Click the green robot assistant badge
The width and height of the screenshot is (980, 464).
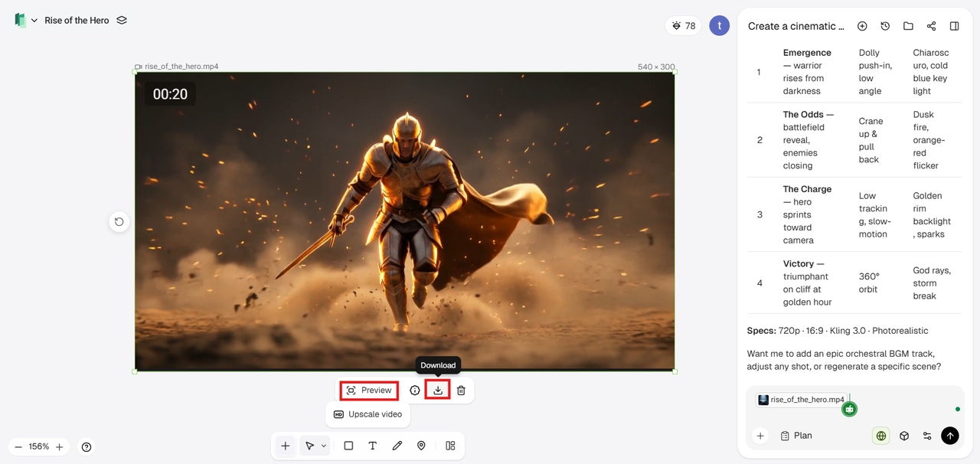(x=849, y=409)
